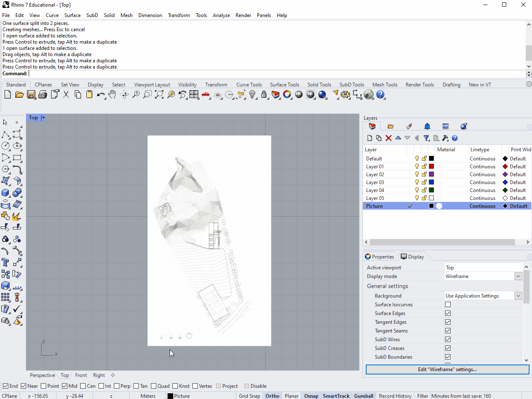Open the Tools options hammer icon

pos(445,138)
